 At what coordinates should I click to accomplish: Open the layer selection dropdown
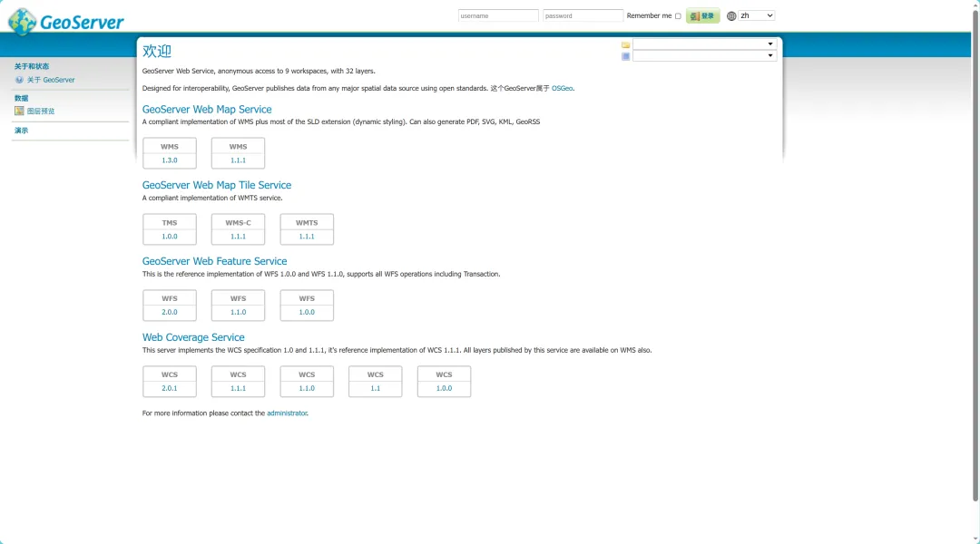pyautogui.click(x=704, y=55)
